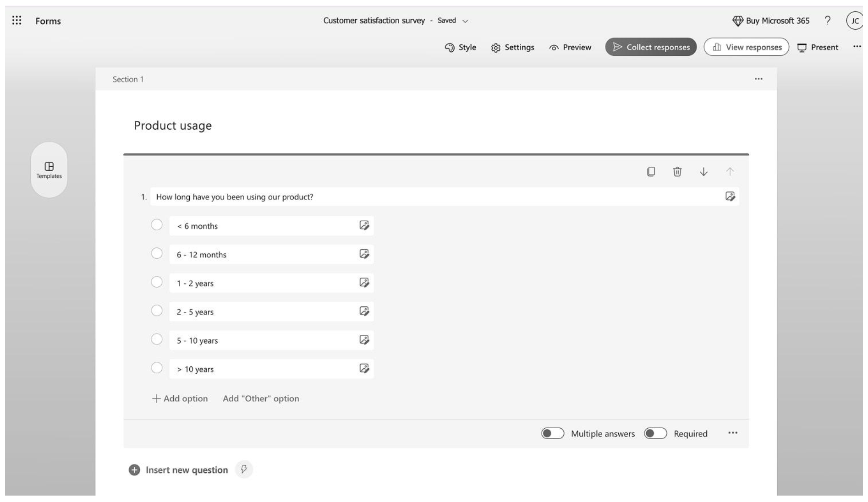Move question down with arrow icon
This screenshot has height=502, width=868.
(x=703, y=172)
